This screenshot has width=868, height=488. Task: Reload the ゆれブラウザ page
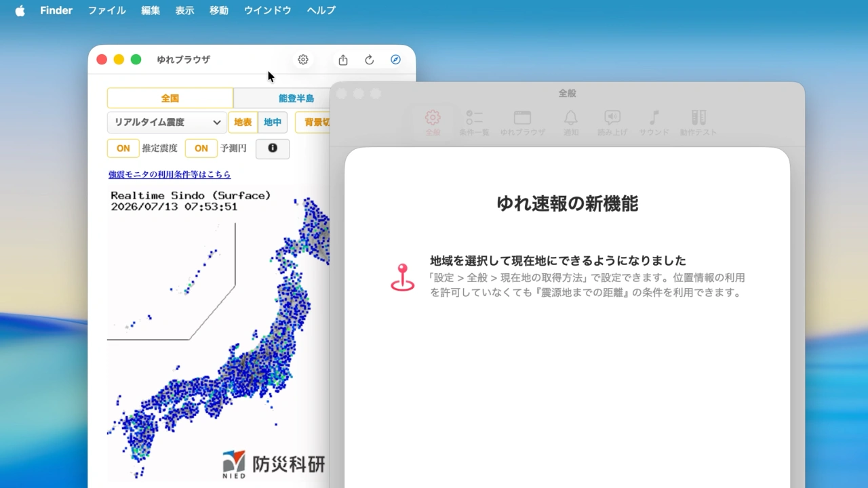click(370, 60)
